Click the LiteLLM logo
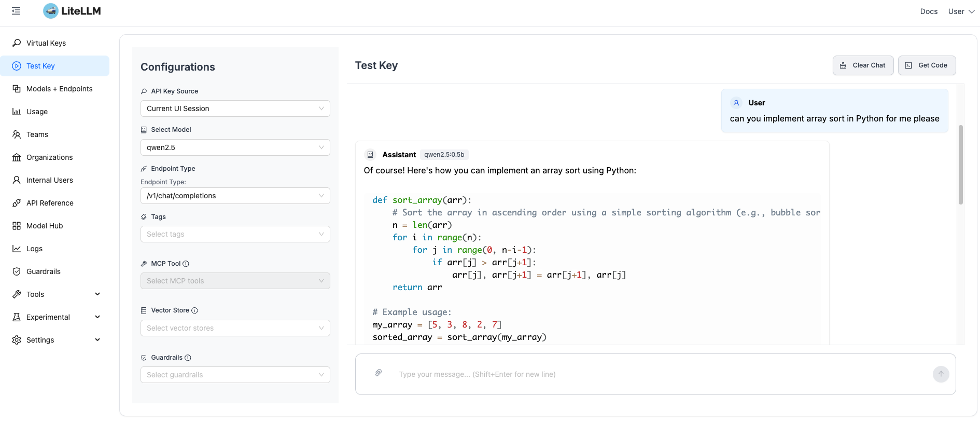Image resolution: width=980 pixels, height=436 pixels. click(x=72, y=11)
